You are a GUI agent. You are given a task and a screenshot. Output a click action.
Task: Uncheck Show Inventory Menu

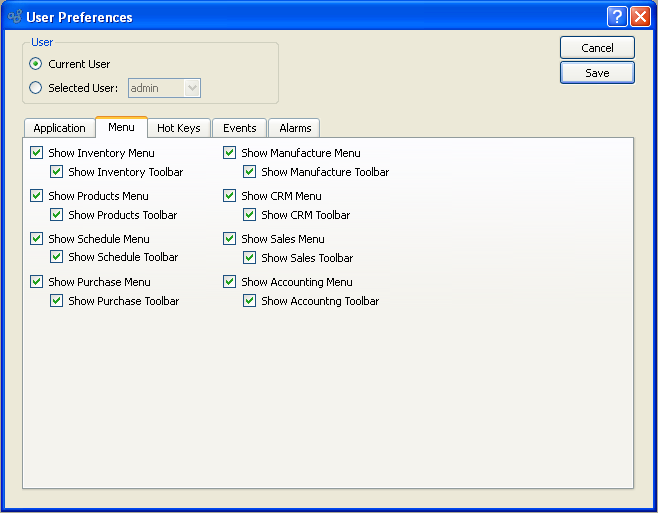37,153
